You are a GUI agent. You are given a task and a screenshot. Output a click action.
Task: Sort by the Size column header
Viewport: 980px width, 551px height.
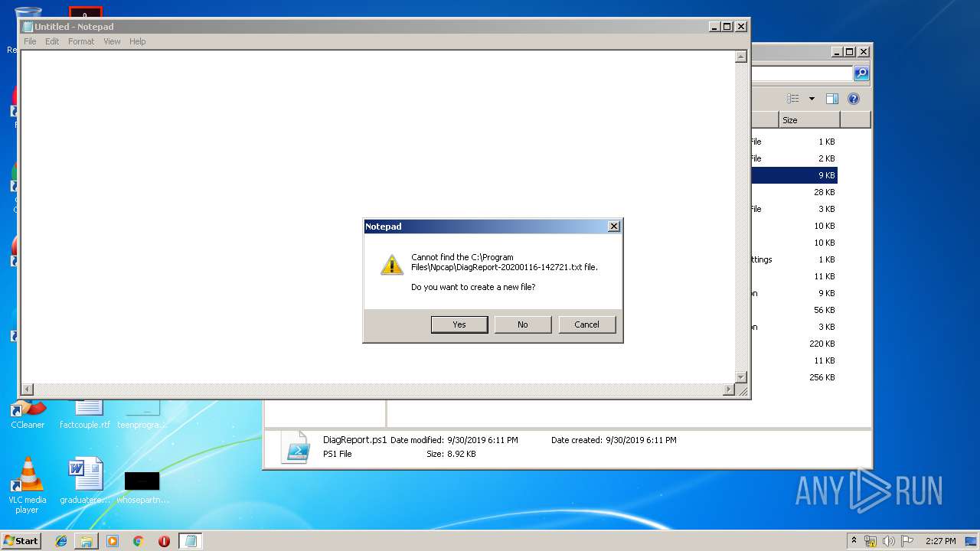click(809, 120)
